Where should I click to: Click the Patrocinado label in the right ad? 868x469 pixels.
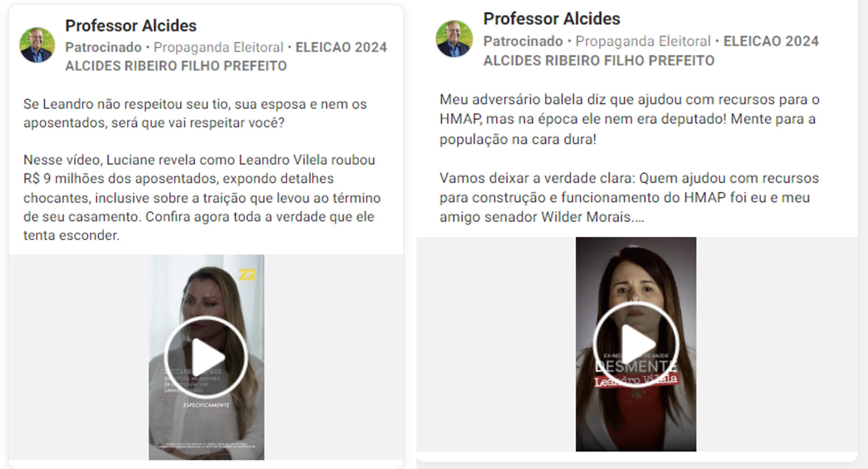point(523,41)
